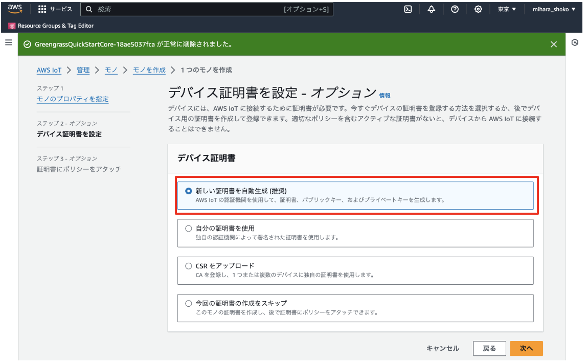Open the サービス menu

coord(61,9)
